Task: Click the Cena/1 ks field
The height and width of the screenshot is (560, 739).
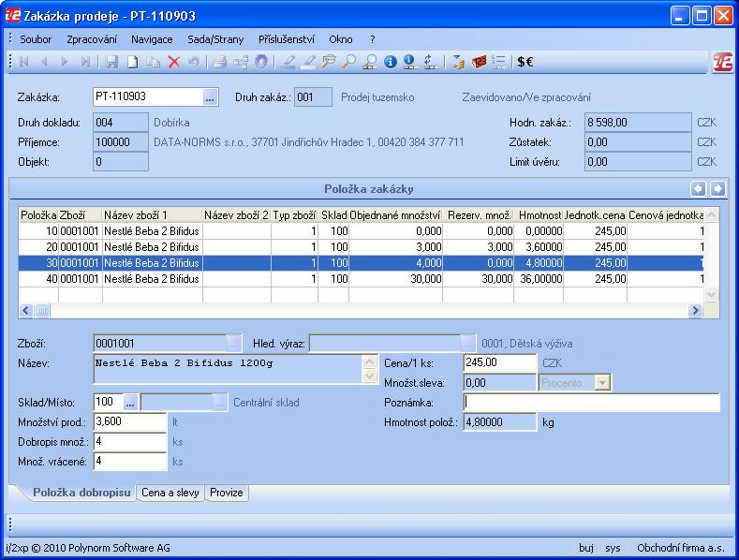Action: (x=499, y=363)
